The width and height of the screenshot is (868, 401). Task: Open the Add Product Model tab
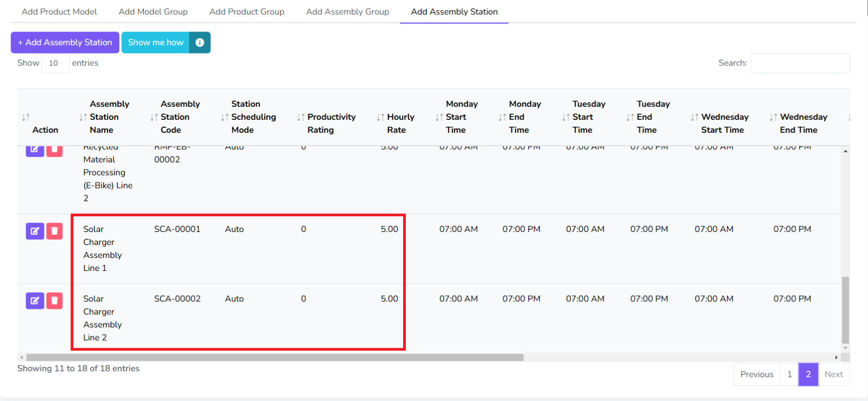click(x=59, y=11)
